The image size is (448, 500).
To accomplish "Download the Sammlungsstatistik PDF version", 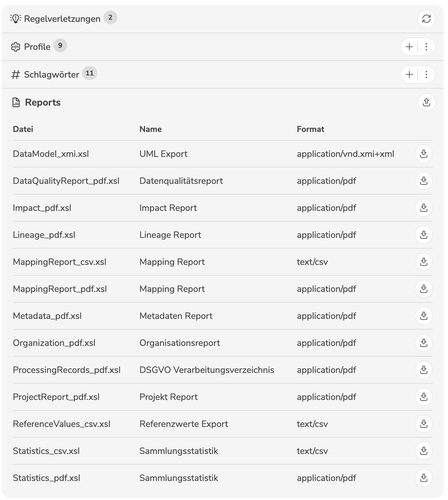I will click(x=423, y=478).
